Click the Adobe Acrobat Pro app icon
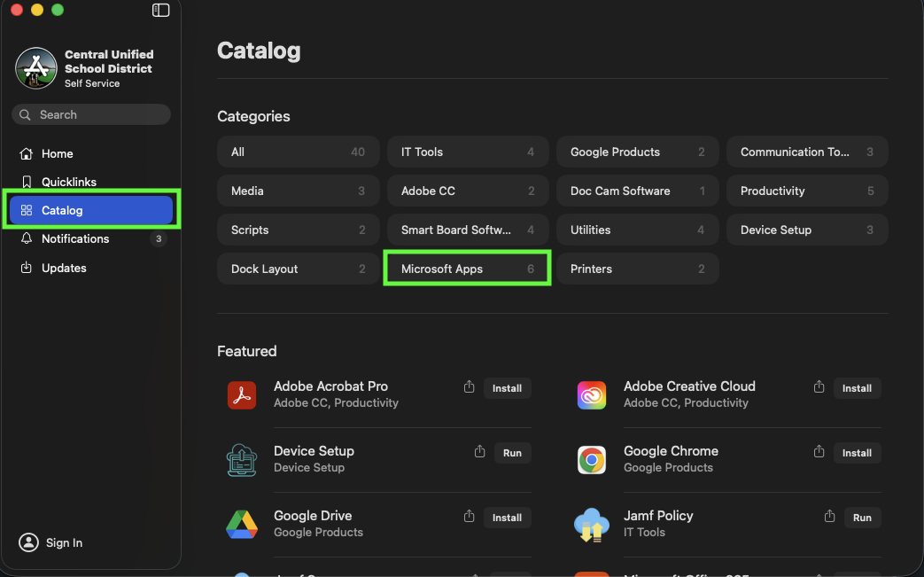The height and width of the screenshot is (577, 924). pos(242,395)
